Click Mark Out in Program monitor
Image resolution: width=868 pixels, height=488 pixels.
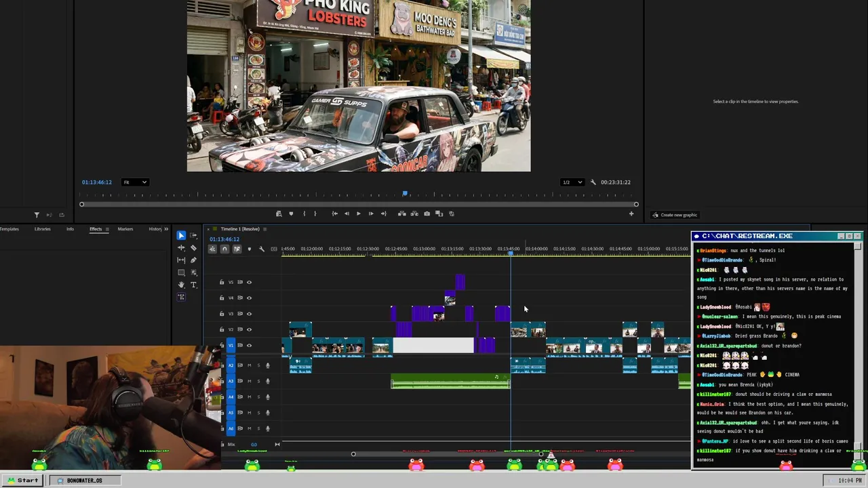pos(315,213)
